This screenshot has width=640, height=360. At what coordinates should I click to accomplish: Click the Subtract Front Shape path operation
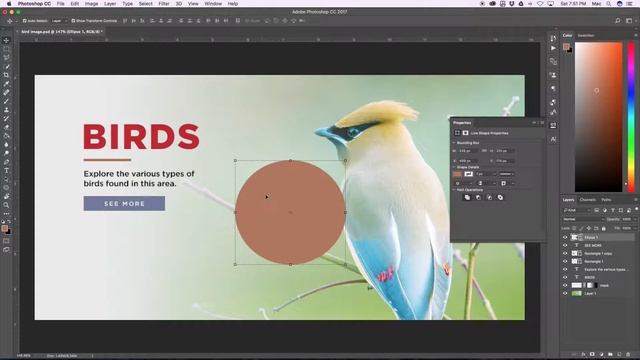click(x=478, y=198)
